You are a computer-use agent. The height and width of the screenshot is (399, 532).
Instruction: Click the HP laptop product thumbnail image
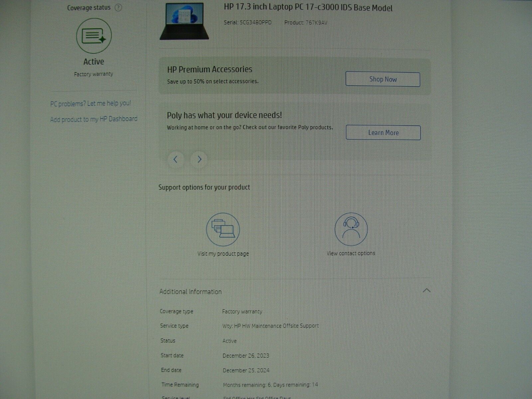click(184, 21)
